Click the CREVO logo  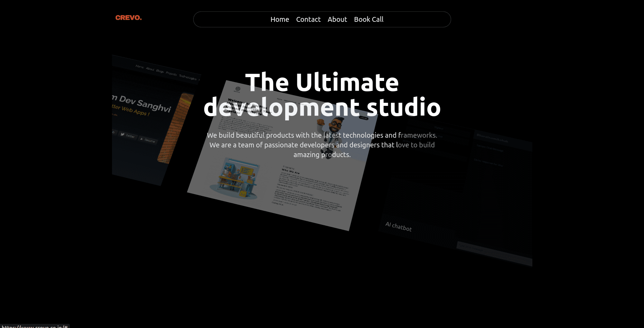tap(129, 18)
